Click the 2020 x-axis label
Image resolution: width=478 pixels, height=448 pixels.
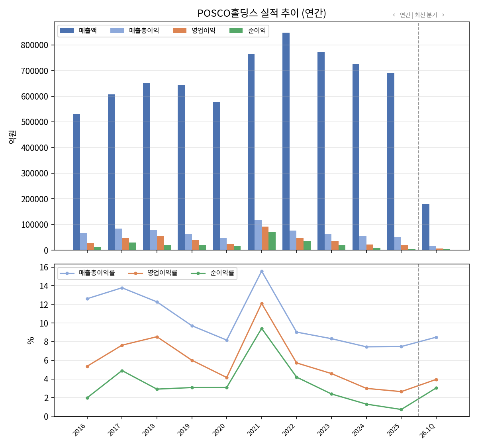pyautogui.click(x=219, y=430)
